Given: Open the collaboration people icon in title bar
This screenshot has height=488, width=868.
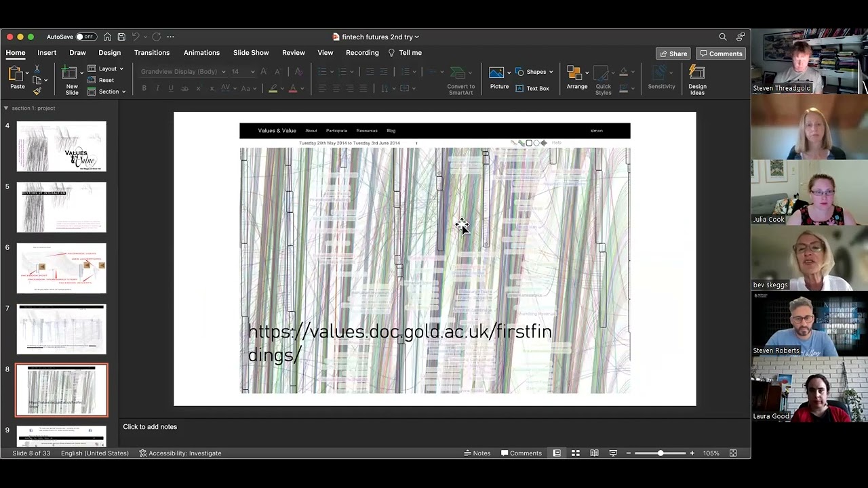Looking at the screenshot, I should [x=741, y=37].
